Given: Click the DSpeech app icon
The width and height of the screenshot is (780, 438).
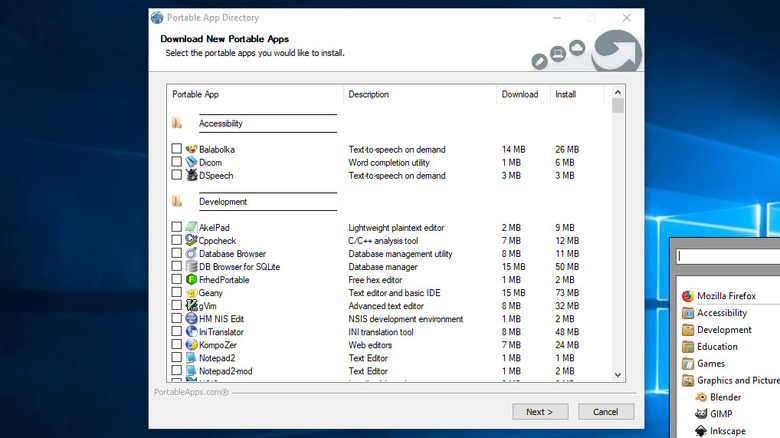Looking at the screenshot, I should tap(191, 175).
